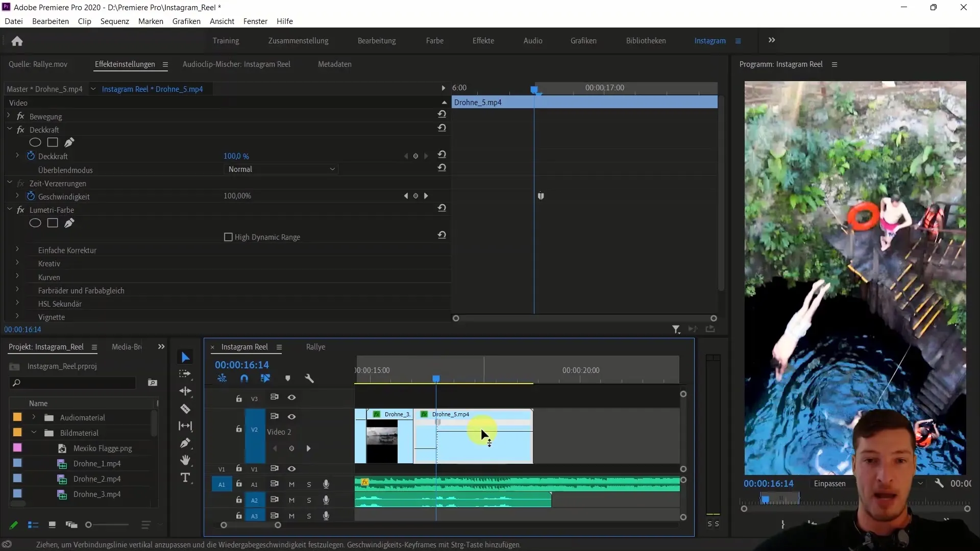Screen dimensions: 980x551
Task: Click timeline horizontal zoom scrollbar
Action: click(250, 525)
